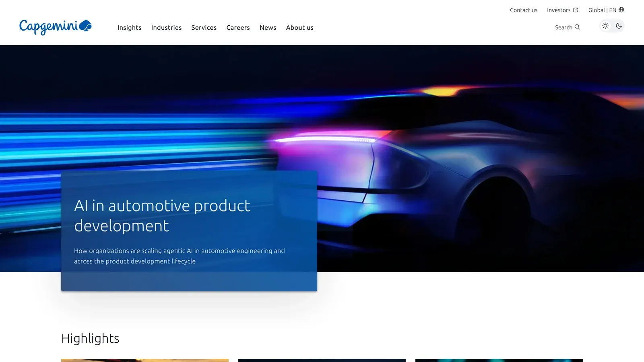The width and height of the screenshot is (644, 362).
Task: Open the Industries menu
Action: pyautogui.click(x=166, y=27)
